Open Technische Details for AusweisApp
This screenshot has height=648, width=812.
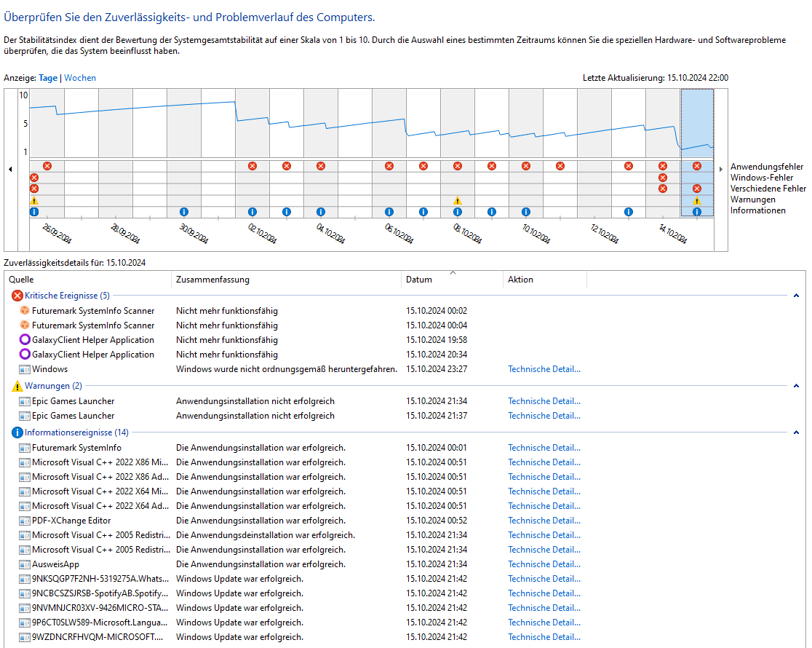tap(544, 564)
